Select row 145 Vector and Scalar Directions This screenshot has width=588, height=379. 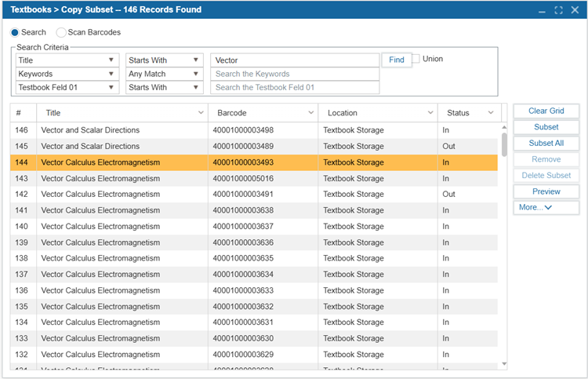click(254, 147)
